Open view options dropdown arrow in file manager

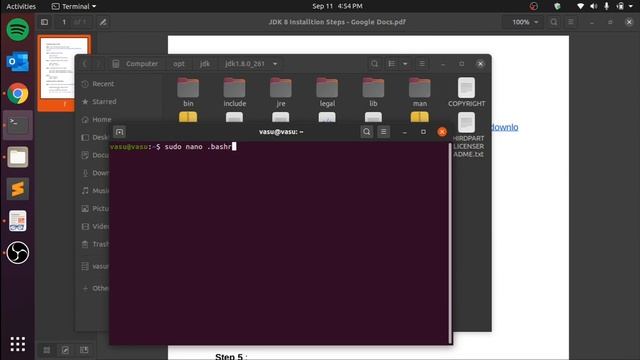click(405, 64)
